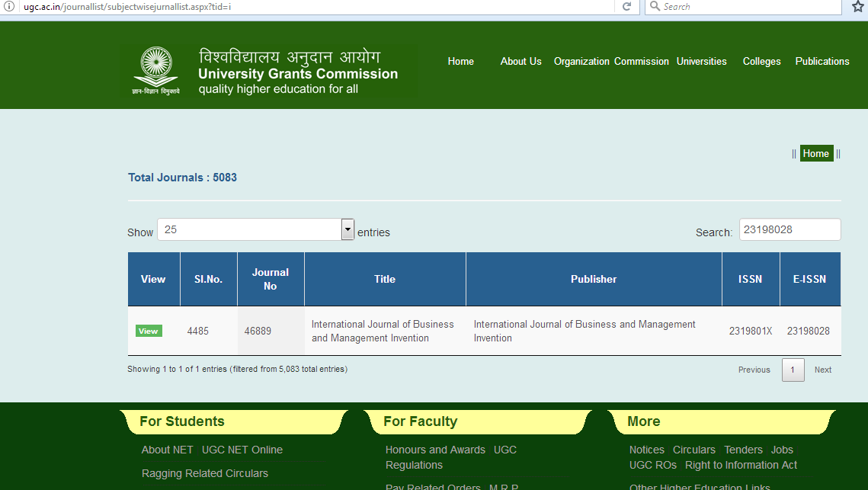The image size is (868, 490).
Task: Click the site info icon in address bar
Action: [9, 7]
